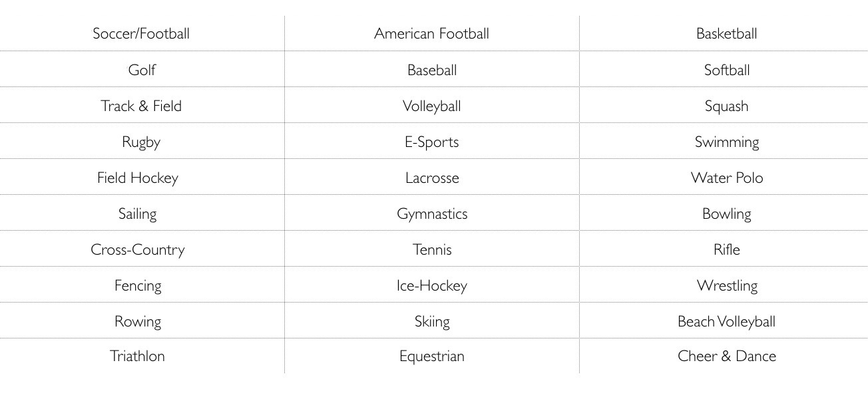Viewport: 868px width, 395px height.
Task: Open Track & Field sport
Action: tap(141, 106)
